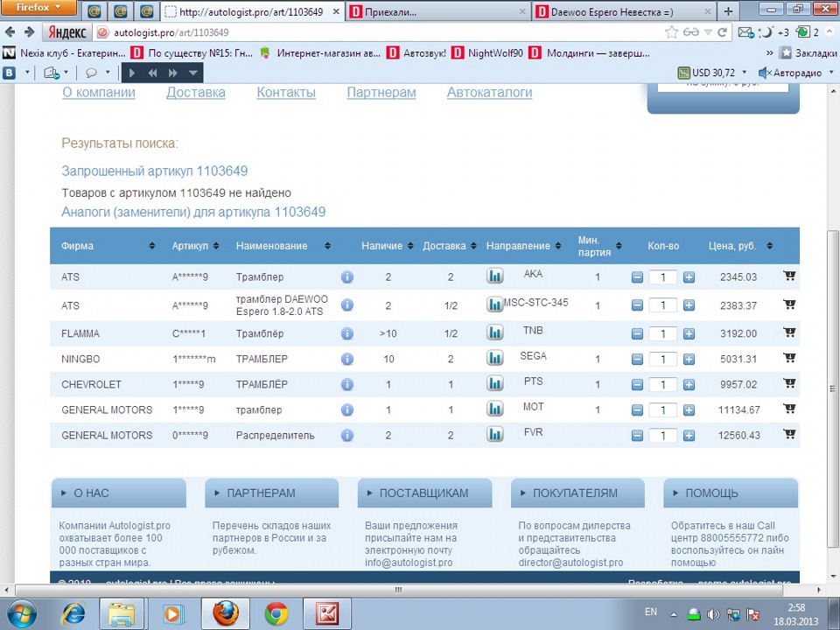Sort table by Доставка column
840x630 pixels.
tap(473, 246)
